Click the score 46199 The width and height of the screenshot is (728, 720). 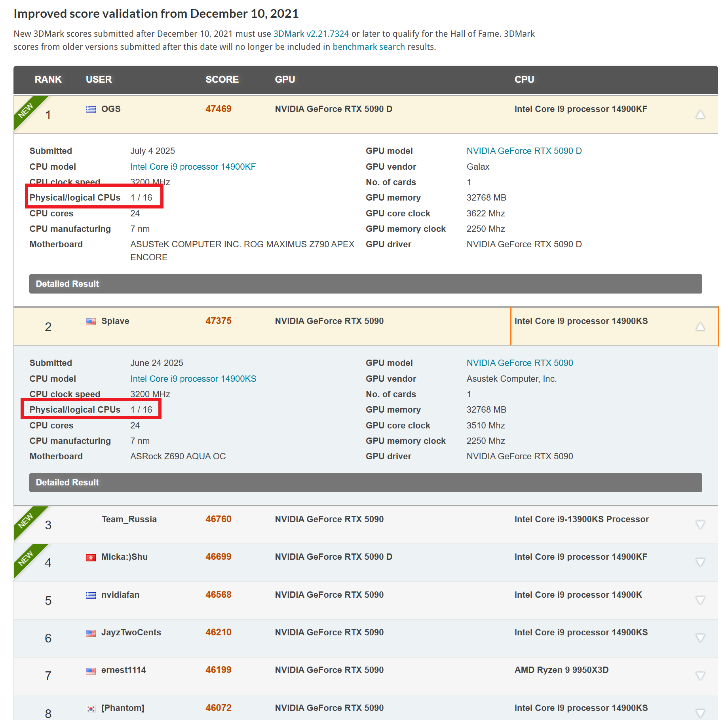coord(218,670)
